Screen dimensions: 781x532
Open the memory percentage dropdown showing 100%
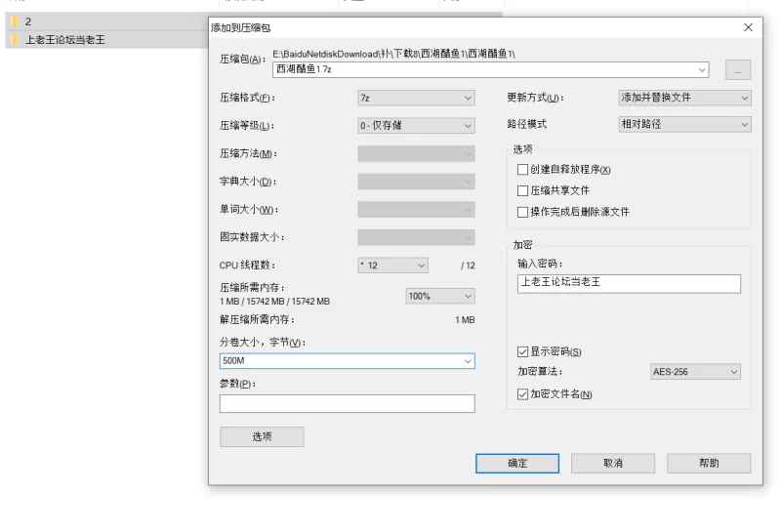[440, 296]
